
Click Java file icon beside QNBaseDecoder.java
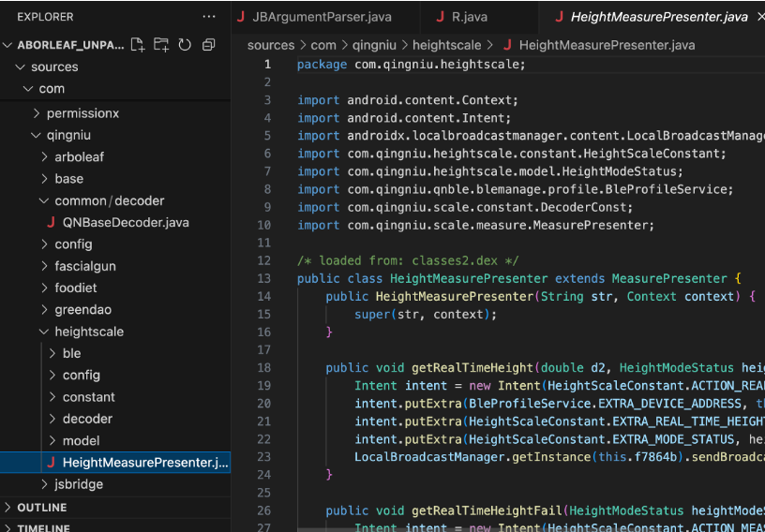tap(51, 222)
